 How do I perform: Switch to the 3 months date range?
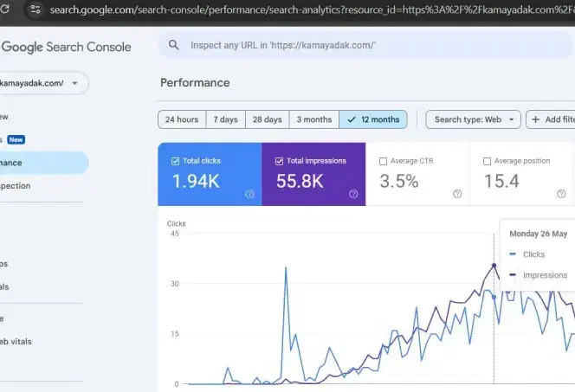tap(313, 119)
